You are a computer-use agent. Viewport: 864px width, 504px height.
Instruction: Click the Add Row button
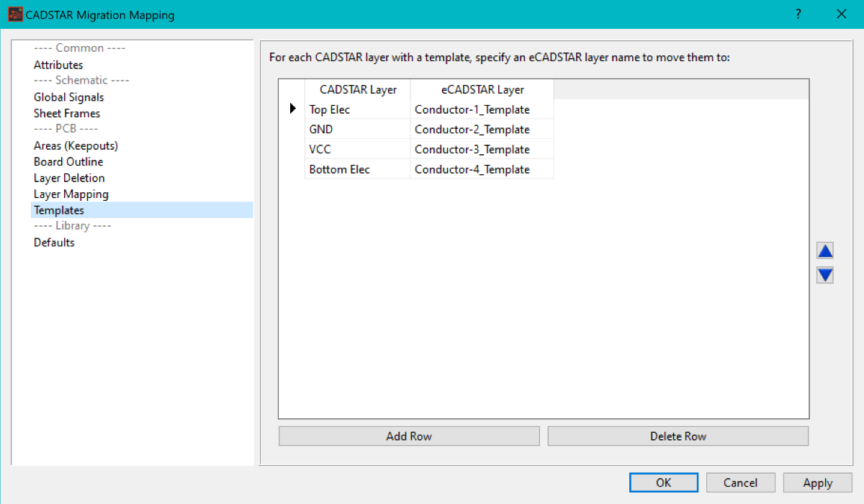[x=409, y=436]
